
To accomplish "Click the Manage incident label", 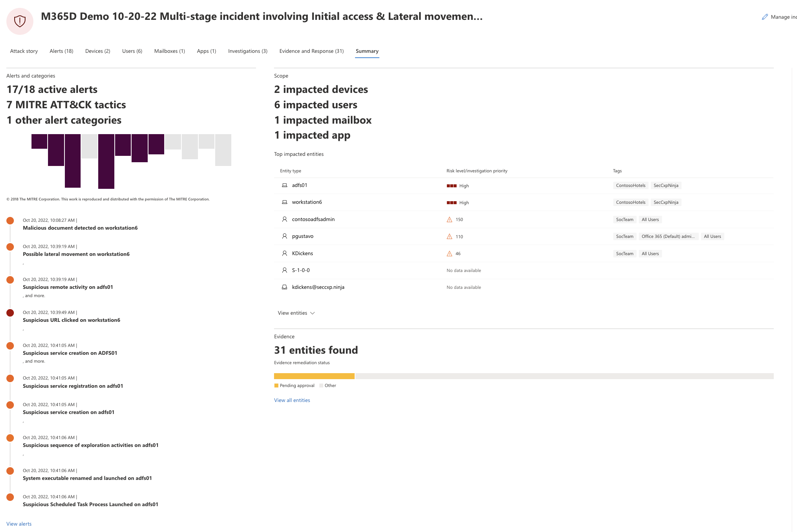I will pos(784,17).
